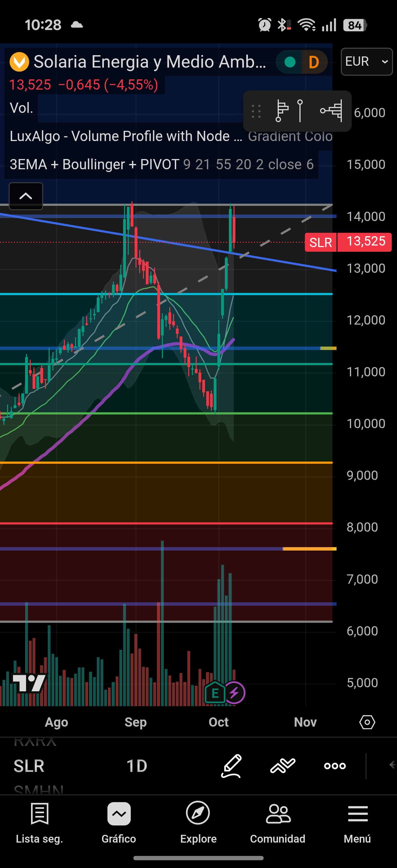Select the vertical pin line tool
The image size is (397, 868).
300,111
